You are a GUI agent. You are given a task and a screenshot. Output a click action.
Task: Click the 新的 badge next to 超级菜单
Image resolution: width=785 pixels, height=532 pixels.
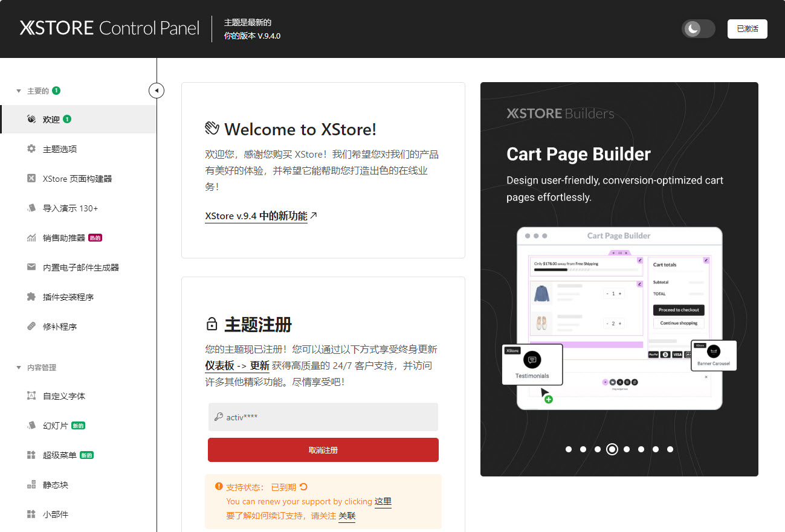click(x=87, y=455)
